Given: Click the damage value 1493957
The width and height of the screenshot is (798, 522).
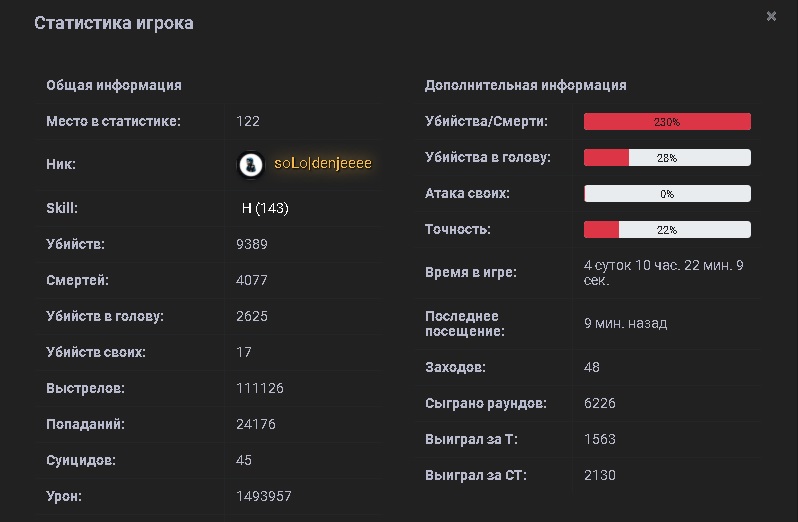Looking at the screenshot, I should coord(264,496).
